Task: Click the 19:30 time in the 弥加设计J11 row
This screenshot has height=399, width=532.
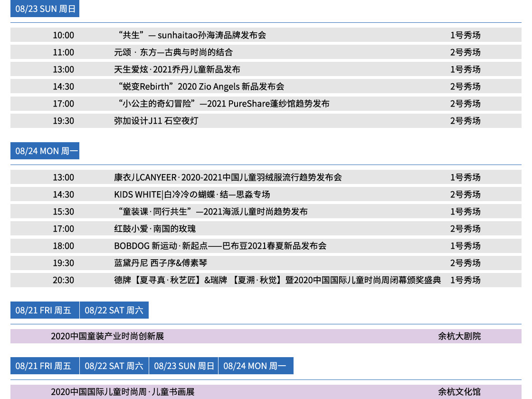Action: click(64, 121)
